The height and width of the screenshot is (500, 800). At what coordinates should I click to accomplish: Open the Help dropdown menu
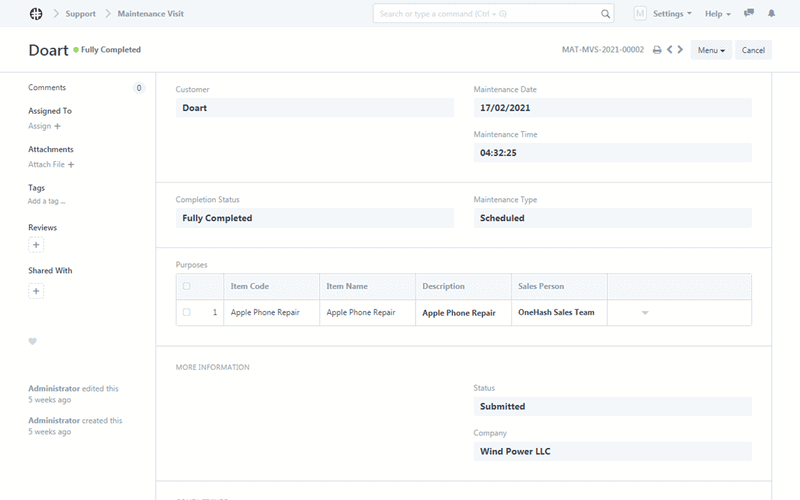[x=717, y=14]
